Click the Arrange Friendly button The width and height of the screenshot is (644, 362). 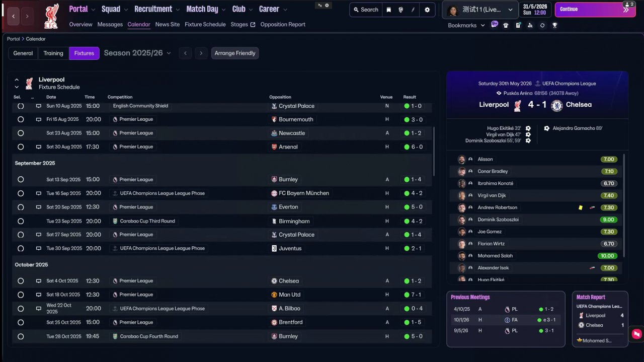click(235, 53)
